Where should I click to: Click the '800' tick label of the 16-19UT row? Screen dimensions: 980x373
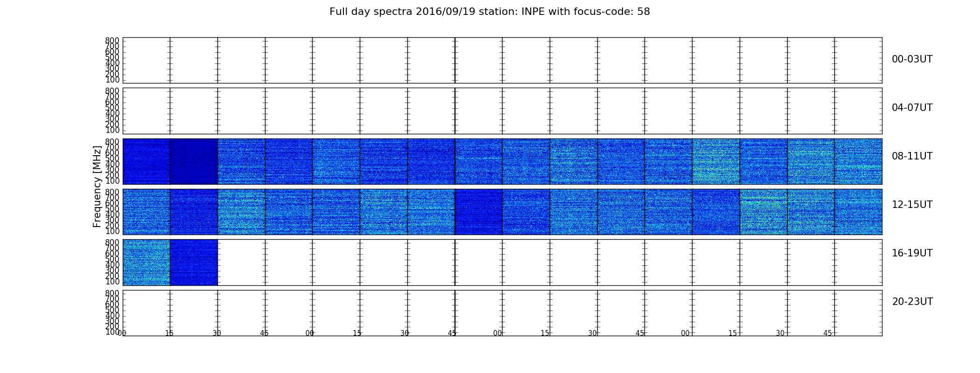(112, 242)
